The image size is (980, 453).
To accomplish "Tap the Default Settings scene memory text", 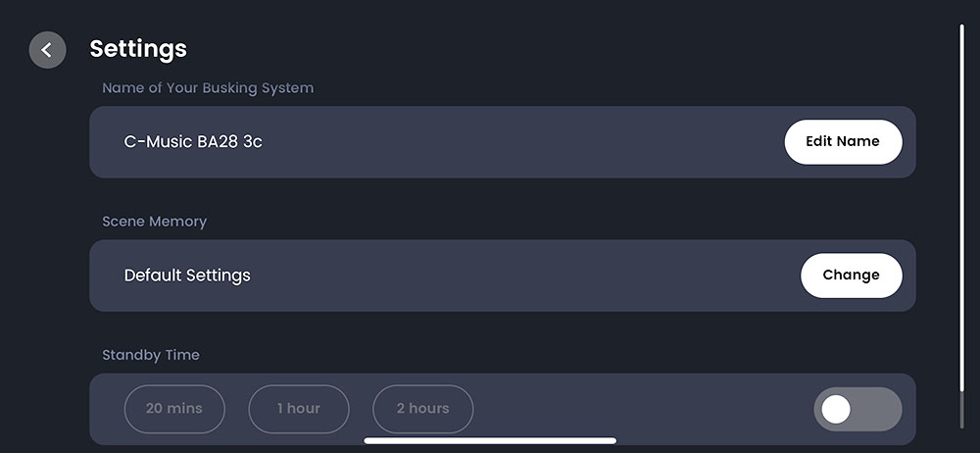I will (x=187, y=276).
